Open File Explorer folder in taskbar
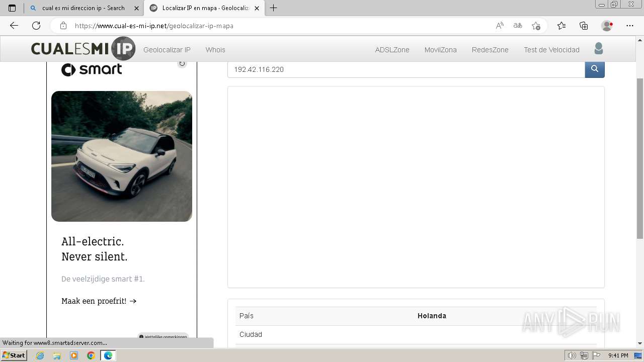Viewport: 644px width, 362px height. click(x=57, y=355)
